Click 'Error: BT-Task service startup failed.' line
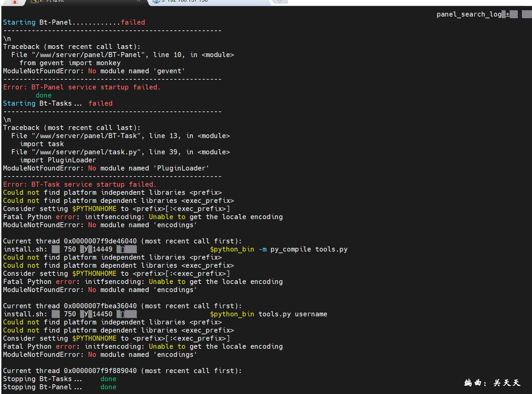This screenshot has height=394, width=532. [80, 184]
